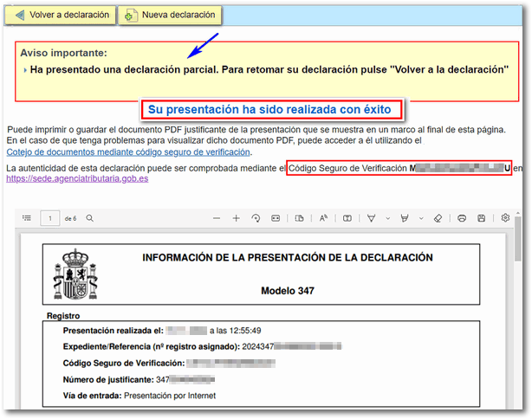Viewport: 532px width, 419px height.
Task: Save the PDF with the disk icon
Action: (482, 218)
